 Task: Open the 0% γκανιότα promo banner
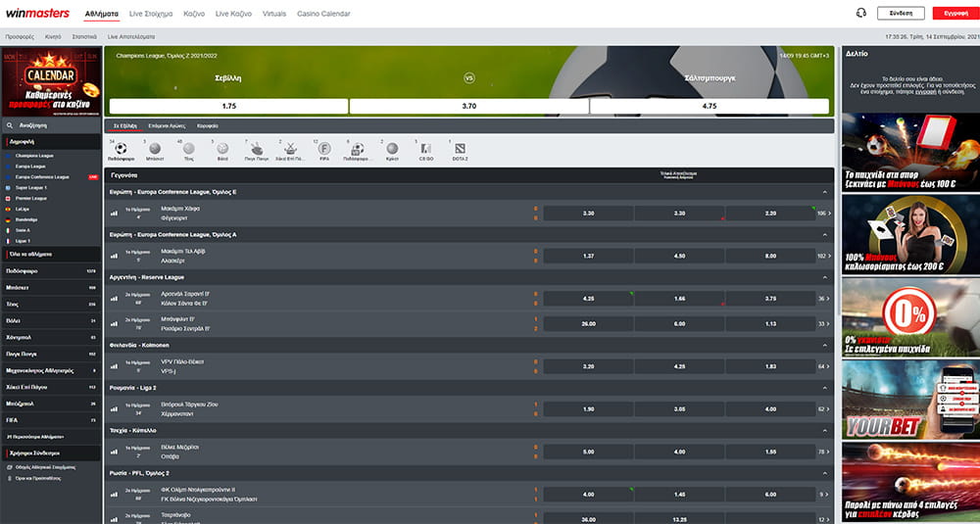coord(910,316)
